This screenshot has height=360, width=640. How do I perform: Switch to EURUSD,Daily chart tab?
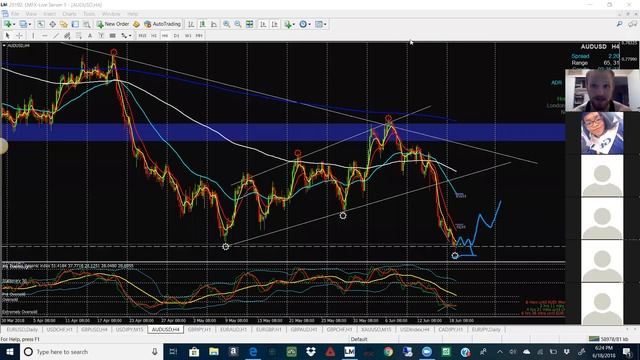22,329
